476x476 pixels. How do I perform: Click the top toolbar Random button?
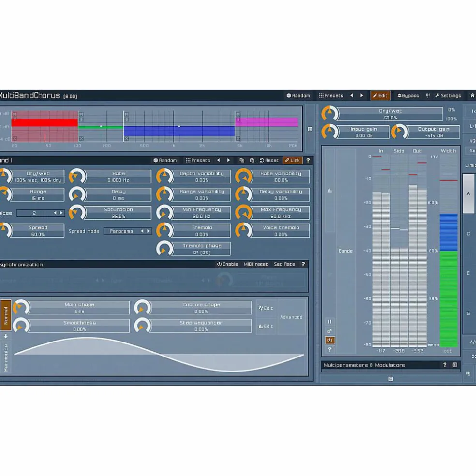click(x=298, y=96)
